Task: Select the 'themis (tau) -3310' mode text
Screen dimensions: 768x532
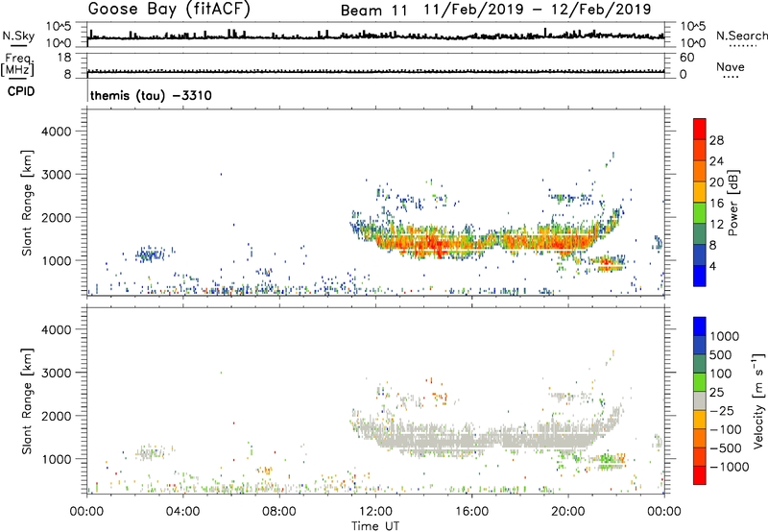Action: pyautogui.click(x=151, y=95)
